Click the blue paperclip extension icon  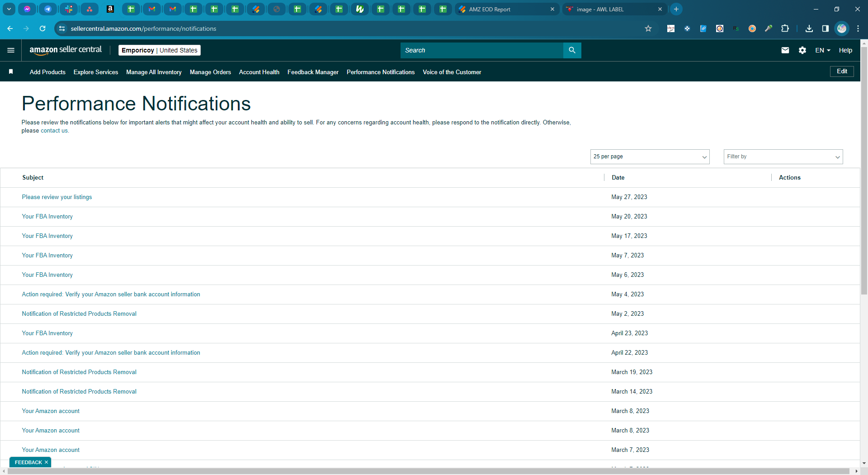pyautogui.click(x=703, y=28)
